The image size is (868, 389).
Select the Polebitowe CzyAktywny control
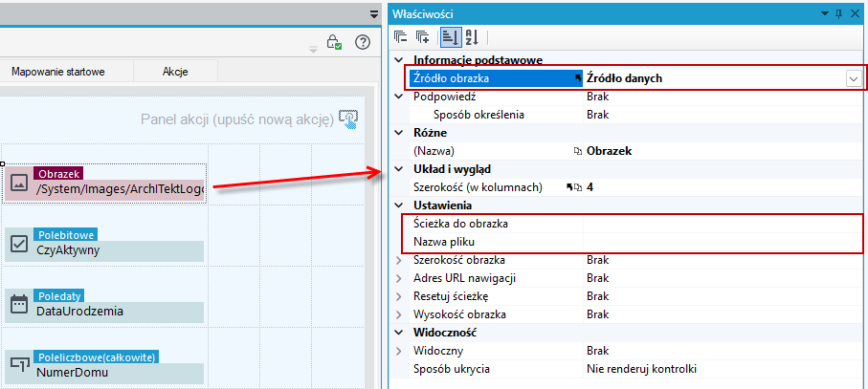coord(104,244)
